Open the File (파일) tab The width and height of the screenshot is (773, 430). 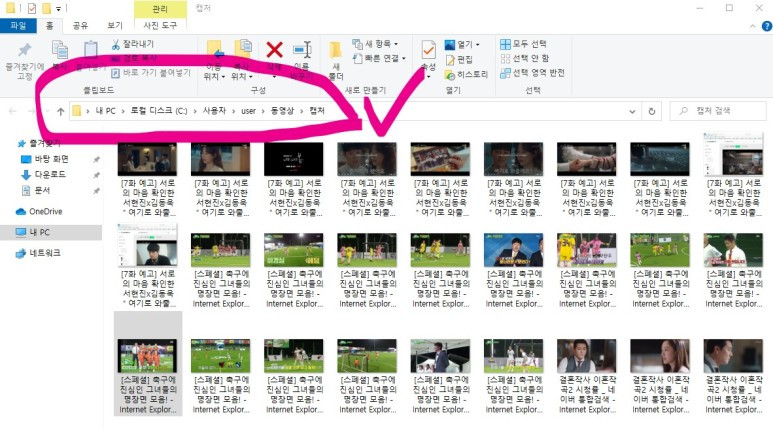coord(18,26)
